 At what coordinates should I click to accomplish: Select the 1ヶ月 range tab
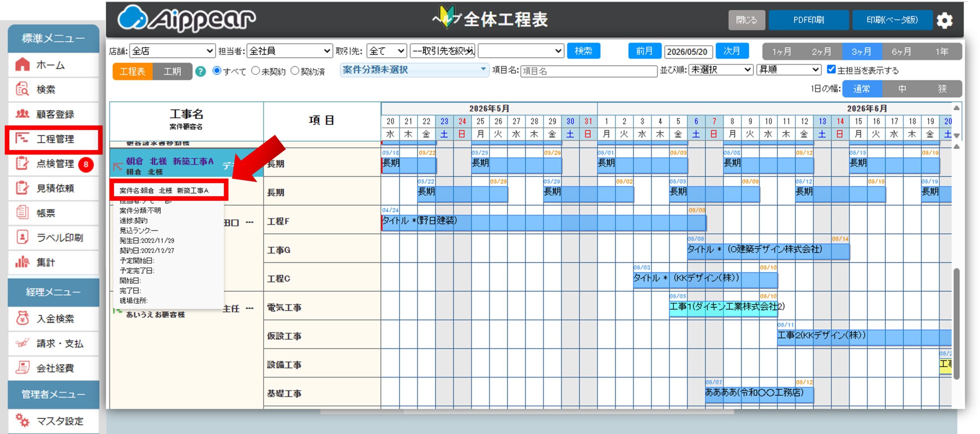pos(782,51)
